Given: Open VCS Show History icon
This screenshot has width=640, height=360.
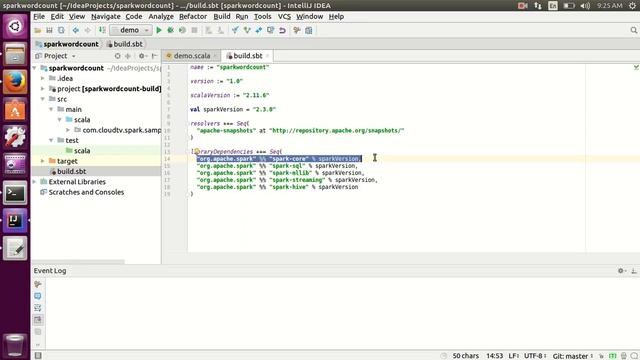Looking at the screenshot, I should pos(270,30).
